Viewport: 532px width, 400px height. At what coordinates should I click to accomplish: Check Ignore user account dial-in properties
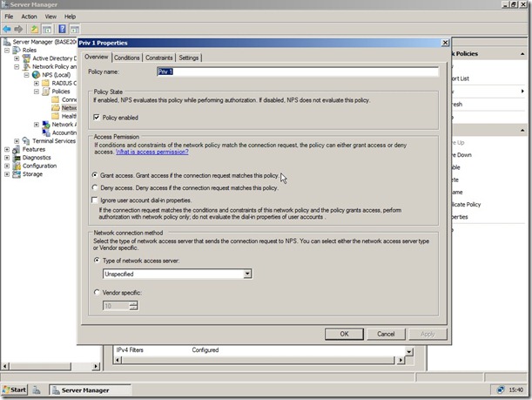click(95, 200)
